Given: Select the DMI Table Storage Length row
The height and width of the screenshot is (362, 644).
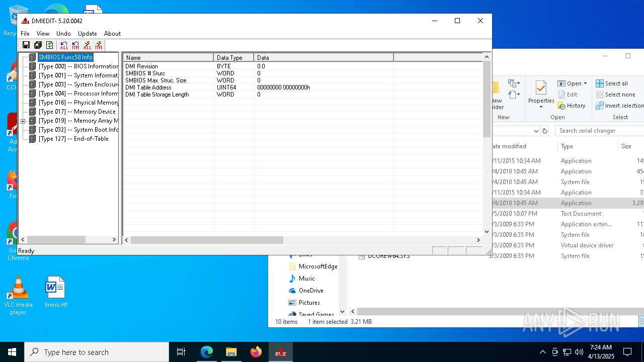Looking at the screenshot, I should 303,95.
